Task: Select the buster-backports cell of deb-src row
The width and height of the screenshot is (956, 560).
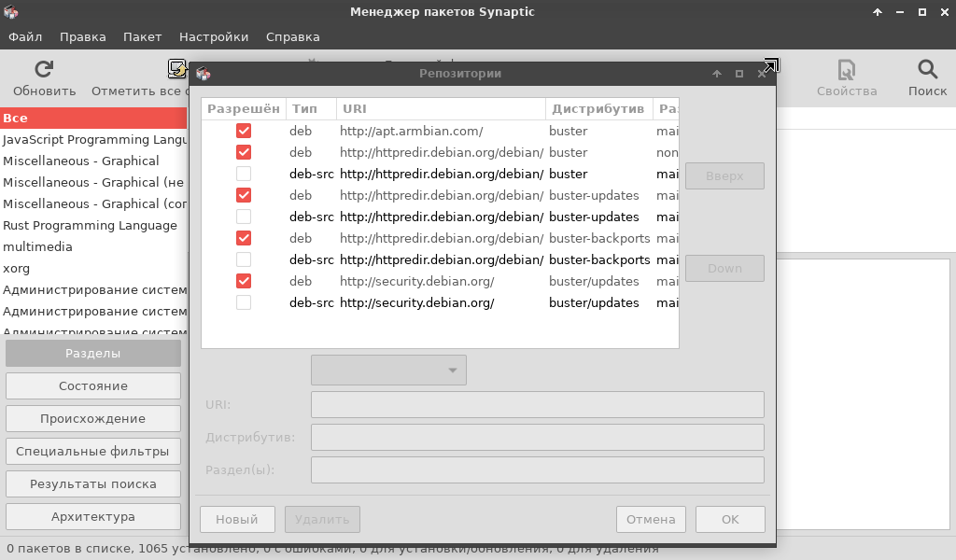Action: [599, 259]
